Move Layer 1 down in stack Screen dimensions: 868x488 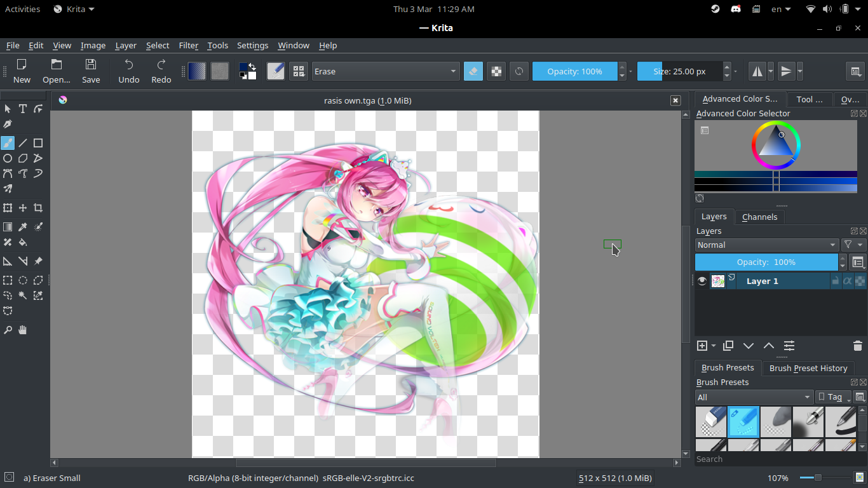749,346
